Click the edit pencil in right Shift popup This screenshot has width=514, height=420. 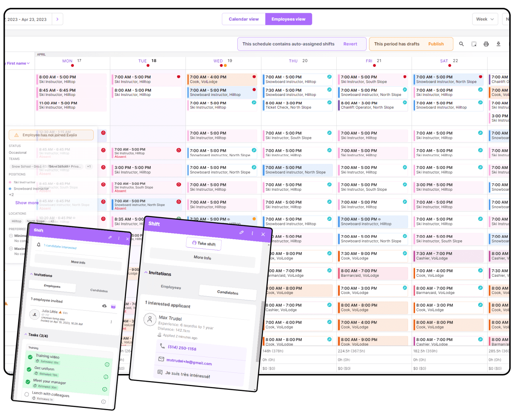tap(241, 232)
